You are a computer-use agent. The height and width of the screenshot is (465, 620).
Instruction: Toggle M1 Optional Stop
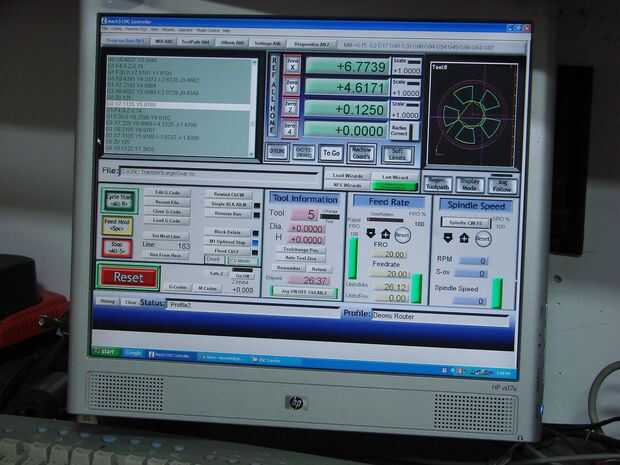pos(227,242)
